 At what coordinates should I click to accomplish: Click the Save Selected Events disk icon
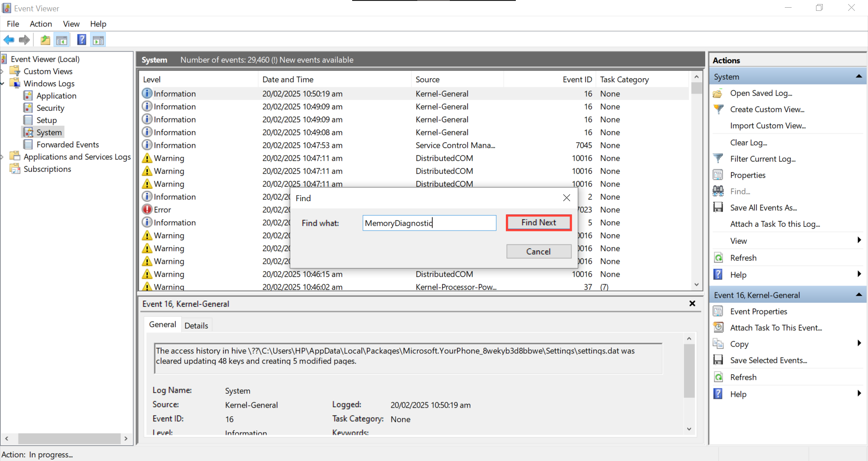[x=718, y=360]
